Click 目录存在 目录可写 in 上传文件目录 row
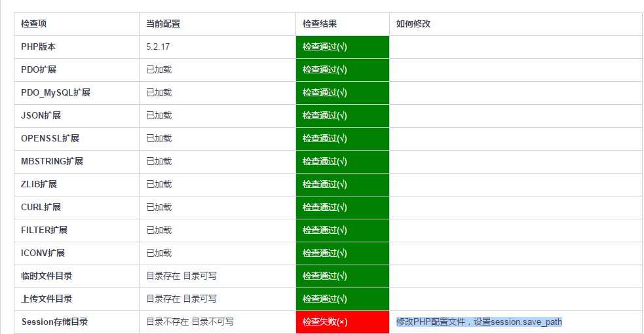This screenshot has height=334, width=644. [x=181, y=299]
